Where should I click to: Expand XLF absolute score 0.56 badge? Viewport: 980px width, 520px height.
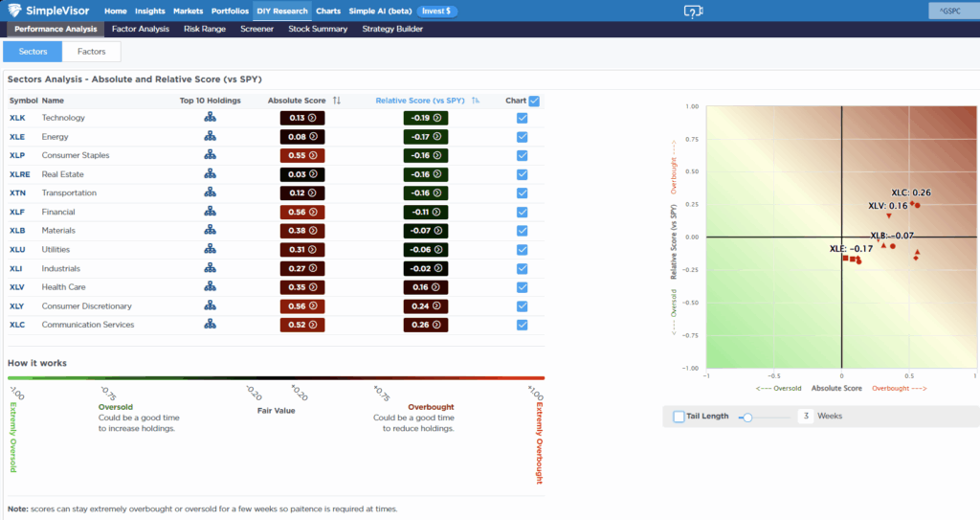(302, 213)
